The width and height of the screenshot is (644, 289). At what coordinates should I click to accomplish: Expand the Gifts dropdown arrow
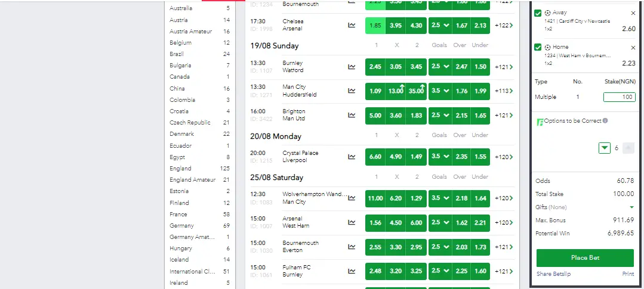tap(631, 207)
